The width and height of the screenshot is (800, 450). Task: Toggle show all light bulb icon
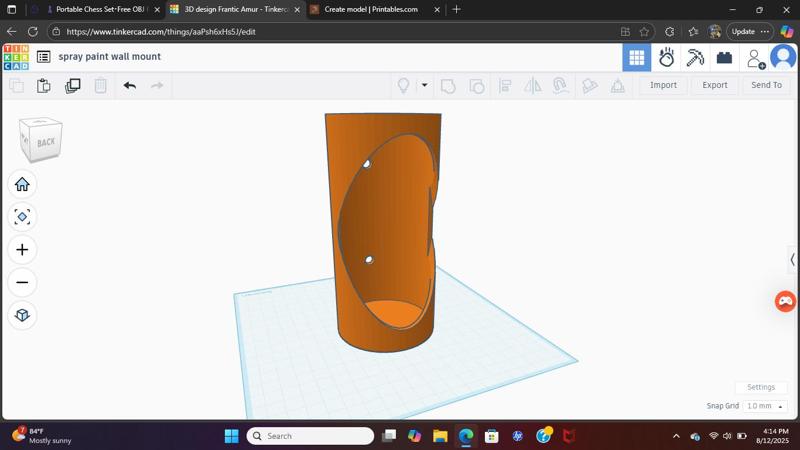(x=403, y=86)
